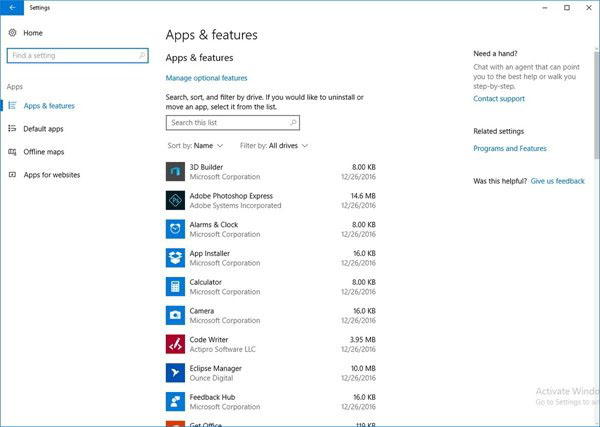This screenshot has height=427, width=600.
Task: Select the Eclipse Manager icon
Action: click(x=174, y=373)
